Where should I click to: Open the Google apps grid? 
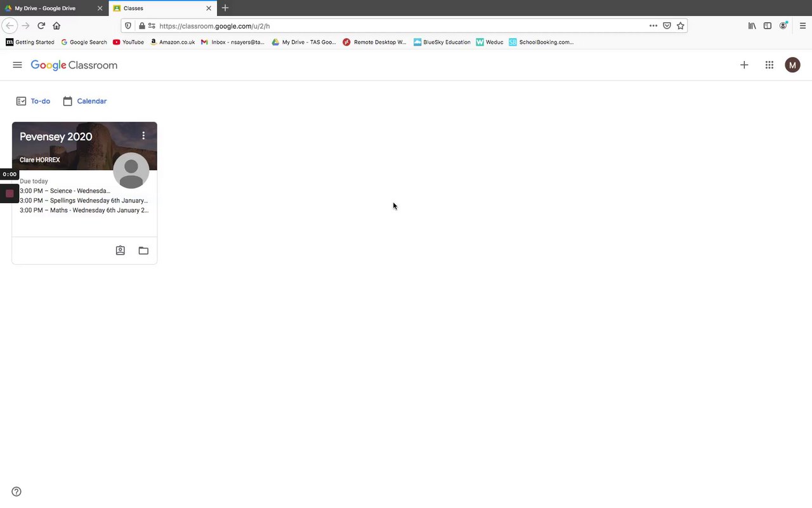(769, 65)
